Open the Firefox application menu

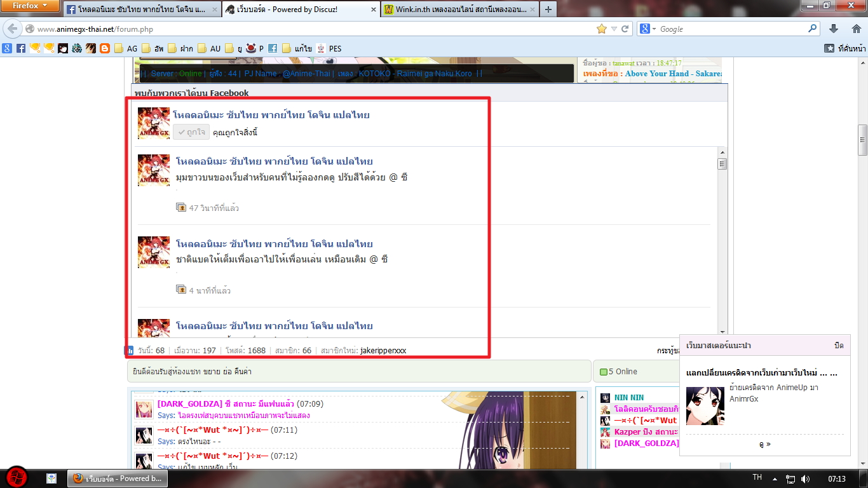coord(31,6)
